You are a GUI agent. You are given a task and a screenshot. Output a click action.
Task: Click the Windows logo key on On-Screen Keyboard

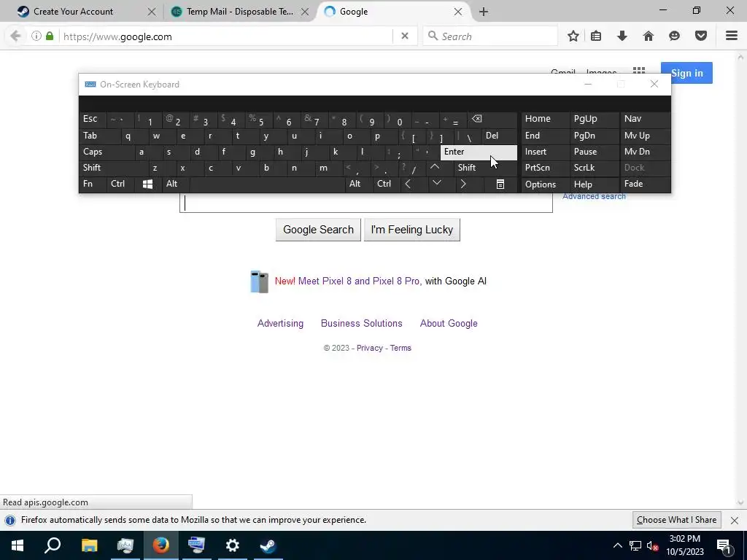pos(147,184)
